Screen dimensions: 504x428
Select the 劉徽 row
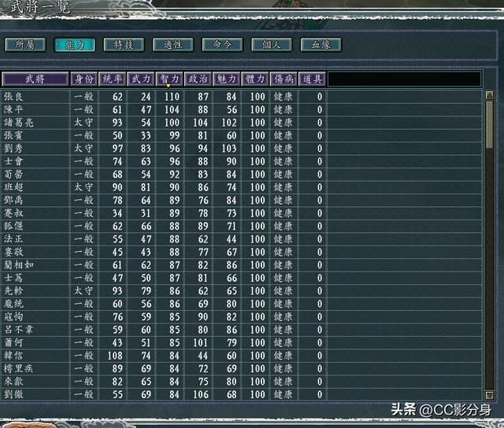point(241,394)
